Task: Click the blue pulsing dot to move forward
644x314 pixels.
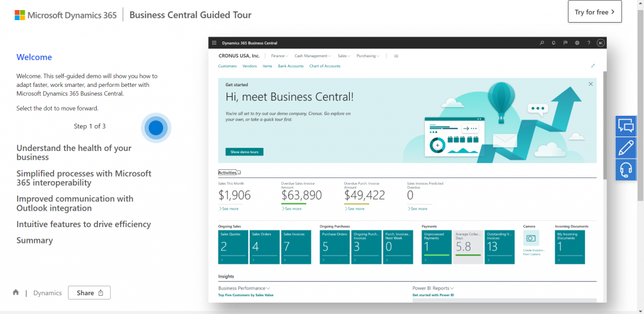Action: point(156,128)
